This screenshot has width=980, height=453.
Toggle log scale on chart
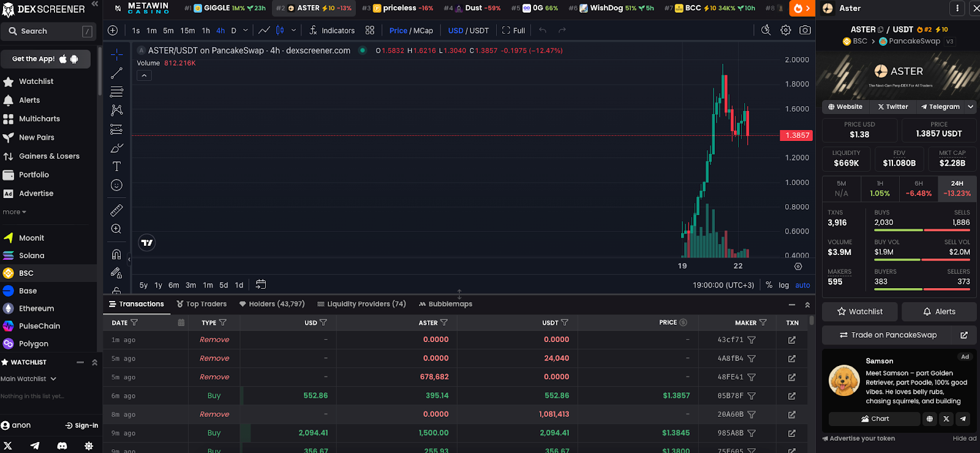coord(784,285)
